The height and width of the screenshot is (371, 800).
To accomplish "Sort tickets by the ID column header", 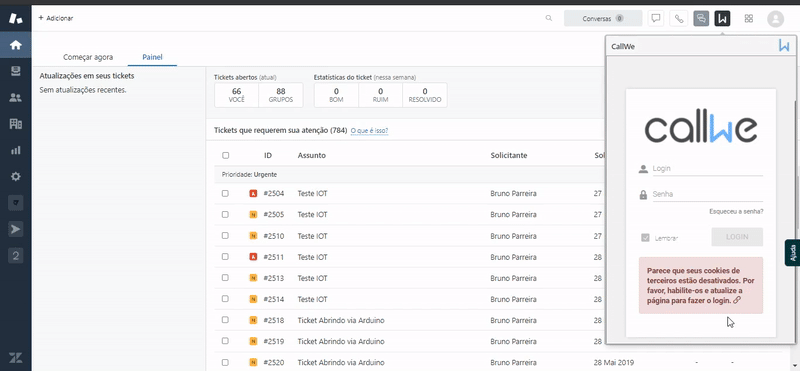I will click(x=268, y=155).
